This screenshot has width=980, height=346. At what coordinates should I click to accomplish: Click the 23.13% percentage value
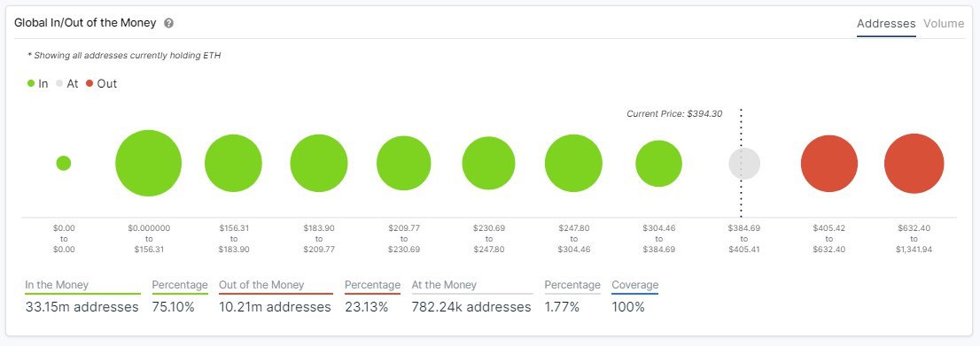click(x=366, y=307)
